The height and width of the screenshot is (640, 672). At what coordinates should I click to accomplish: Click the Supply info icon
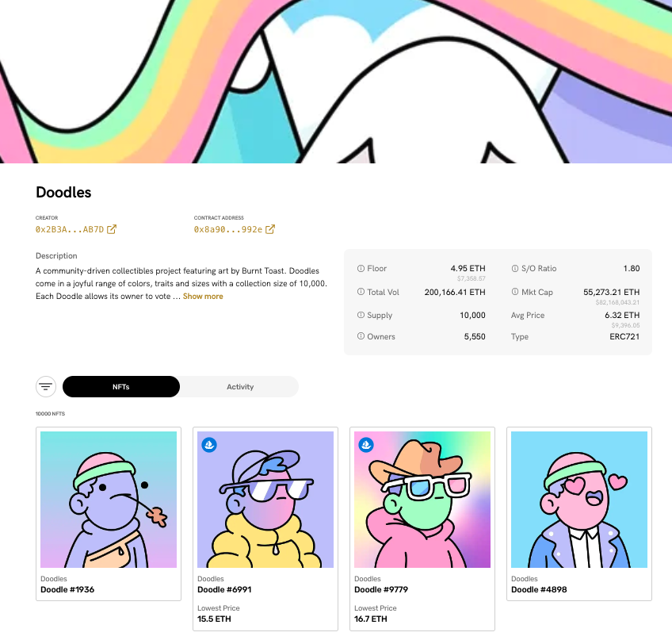pos(361,315)
